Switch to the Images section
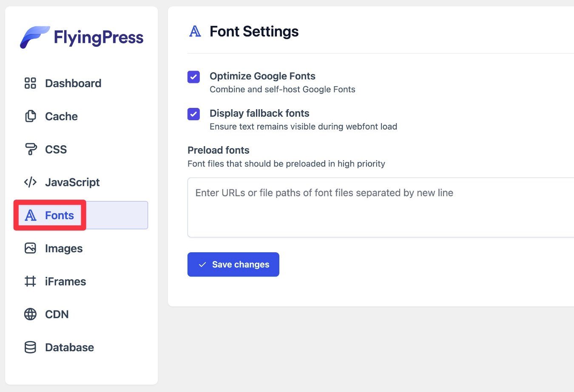The width and height of the screenshot is (574, 392). coord(64,248)
